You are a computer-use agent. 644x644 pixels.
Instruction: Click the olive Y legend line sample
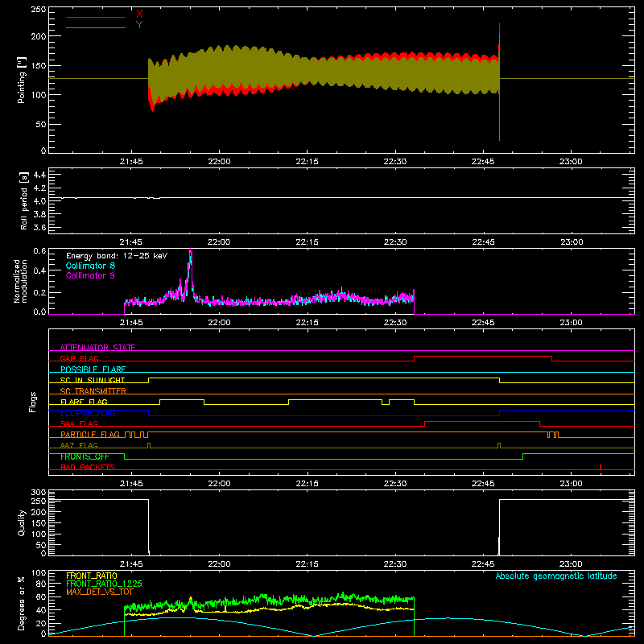96,27
